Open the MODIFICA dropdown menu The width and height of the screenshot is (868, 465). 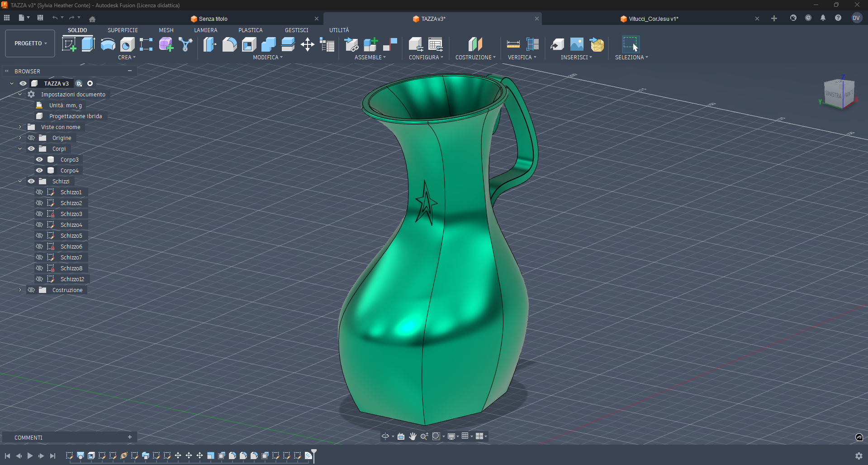click(x=267, y=57)
